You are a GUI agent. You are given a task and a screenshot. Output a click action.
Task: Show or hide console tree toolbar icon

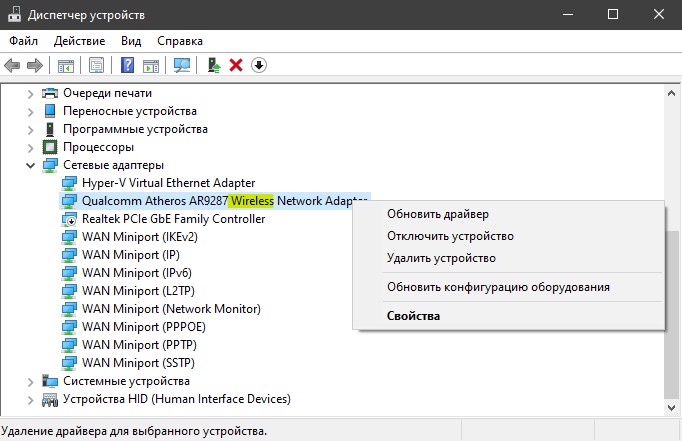tap(66, 66)
